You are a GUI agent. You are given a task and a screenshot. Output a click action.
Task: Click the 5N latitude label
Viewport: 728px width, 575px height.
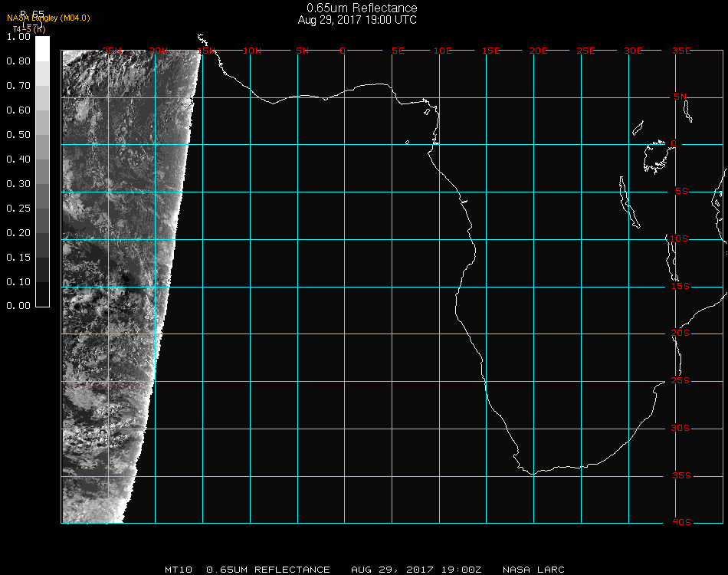680,97
